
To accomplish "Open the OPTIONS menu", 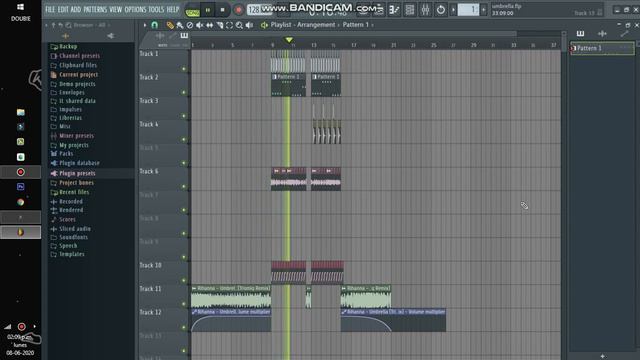I will tap(135, 9).
